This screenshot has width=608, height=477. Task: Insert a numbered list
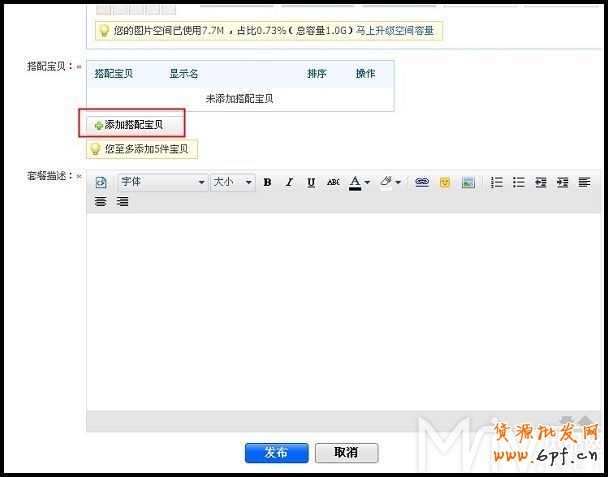pyautogui.click(x=497, y=183)
